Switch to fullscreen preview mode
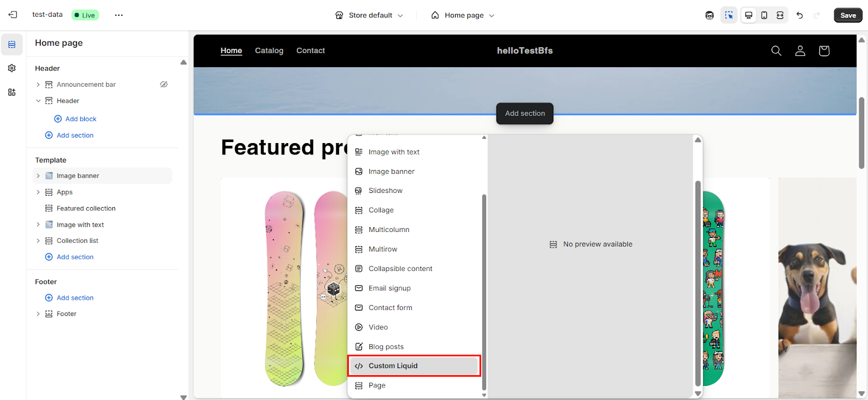This screenshot has height=400, width=868. [780, 15]
